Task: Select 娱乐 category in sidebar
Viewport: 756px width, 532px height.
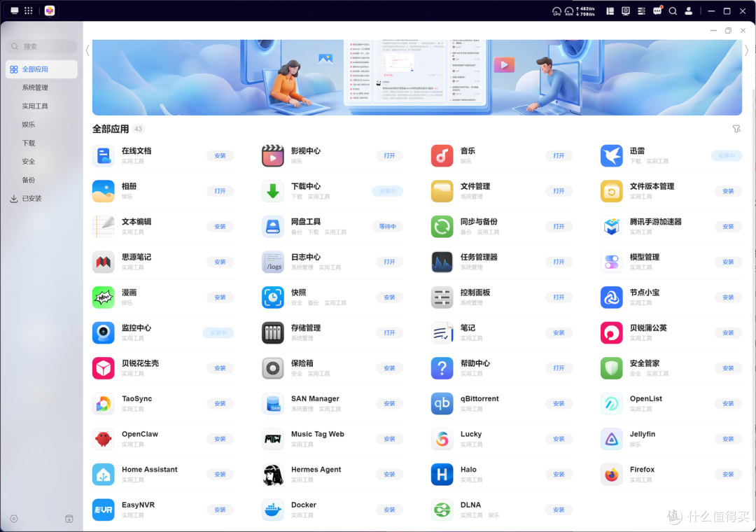Action: coord(29,125)
